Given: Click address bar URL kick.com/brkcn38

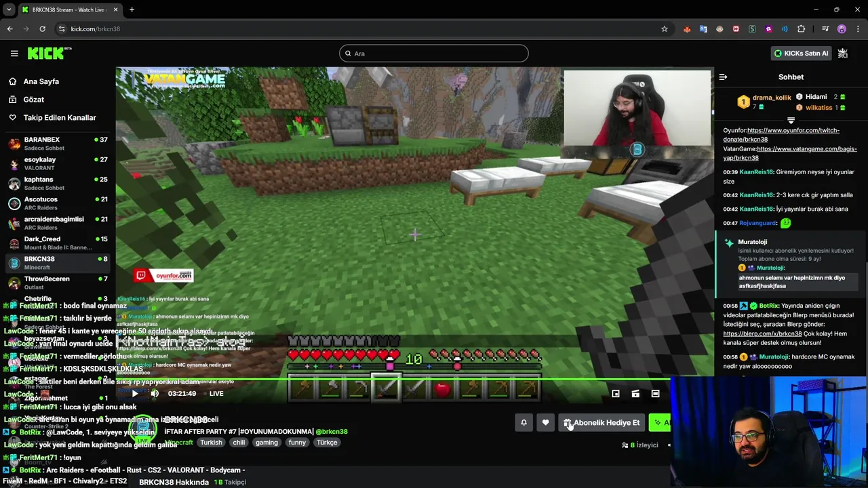Looking at the screenshot, I should 96,29.
